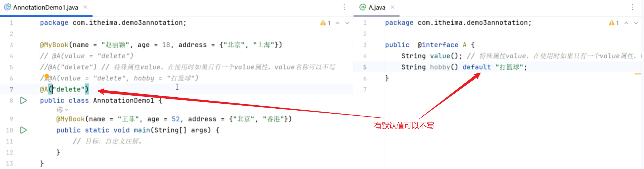Viewport: 644px width, 169px height.
Task: Click the hobby() method in A.java
Action: click(x=444, y=67)
